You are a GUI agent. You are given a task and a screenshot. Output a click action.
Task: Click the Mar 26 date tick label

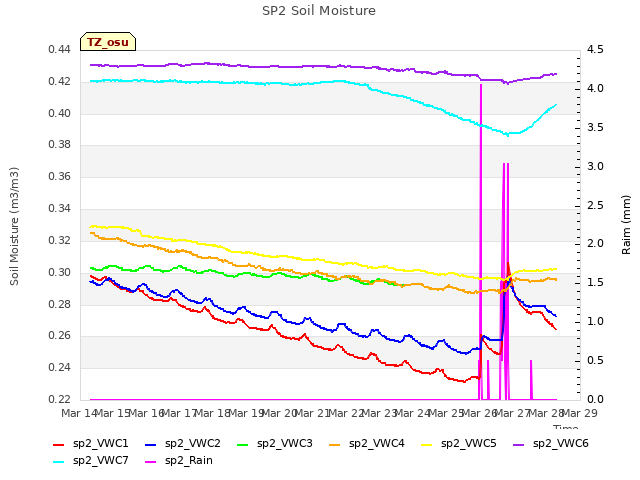[480, 413]
